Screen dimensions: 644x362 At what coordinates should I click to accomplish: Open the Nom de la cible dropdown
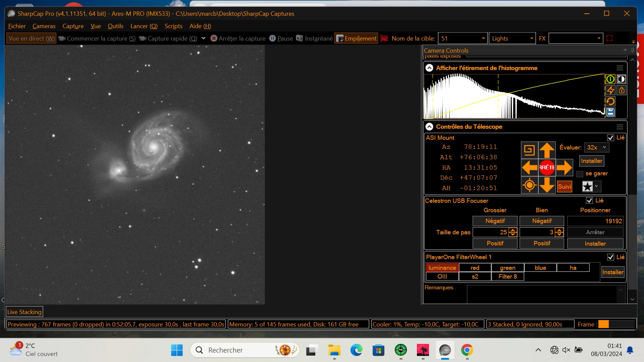point(484,38)
